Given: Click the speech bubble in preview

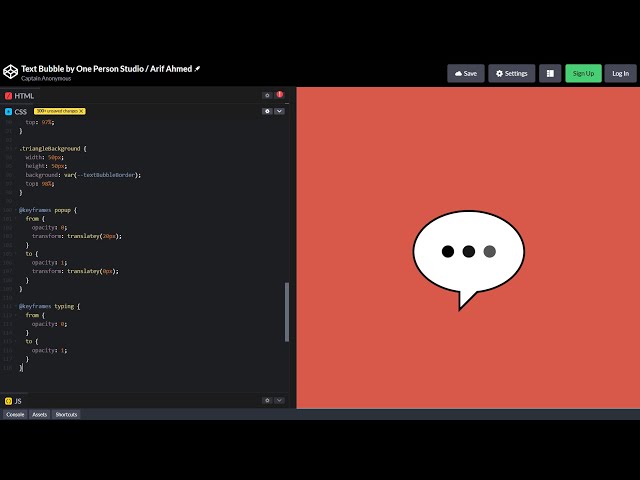Looking at the screenshot, I should [469, 260].
